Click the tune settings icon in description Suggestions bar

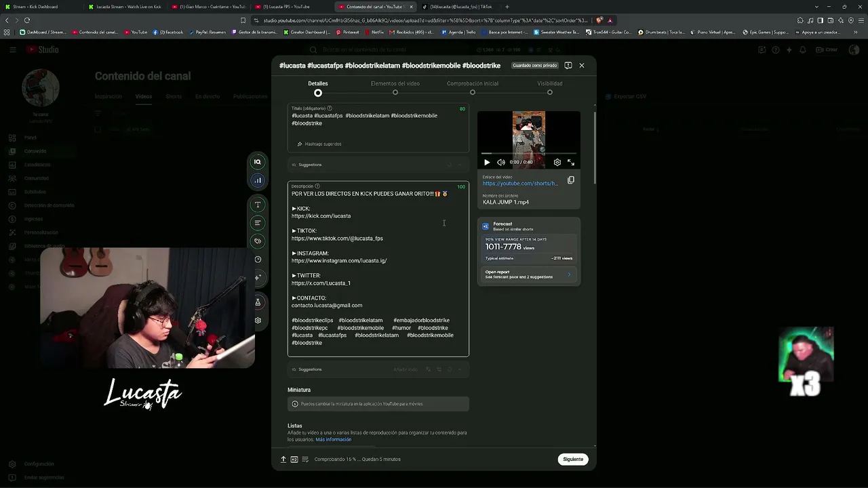[x=439, y=369]
